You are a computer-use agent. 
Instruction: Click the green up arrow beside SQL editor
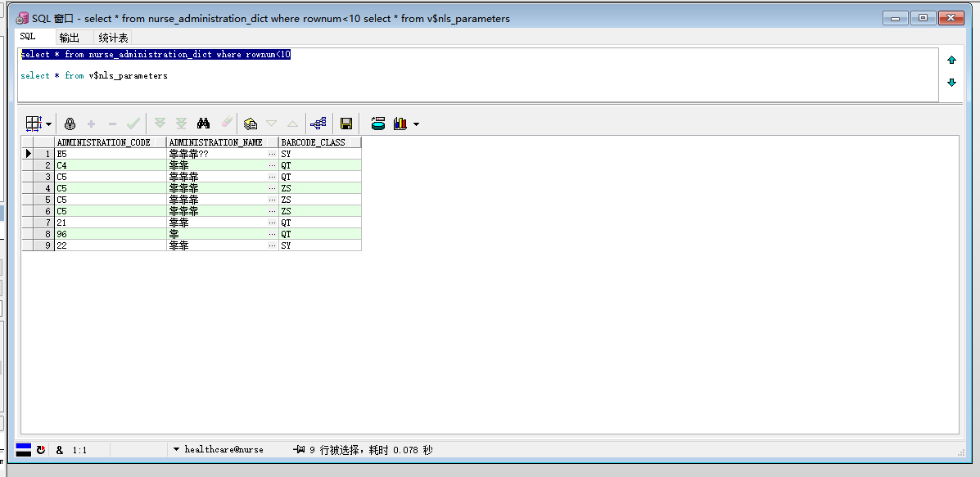coord(951,61)
